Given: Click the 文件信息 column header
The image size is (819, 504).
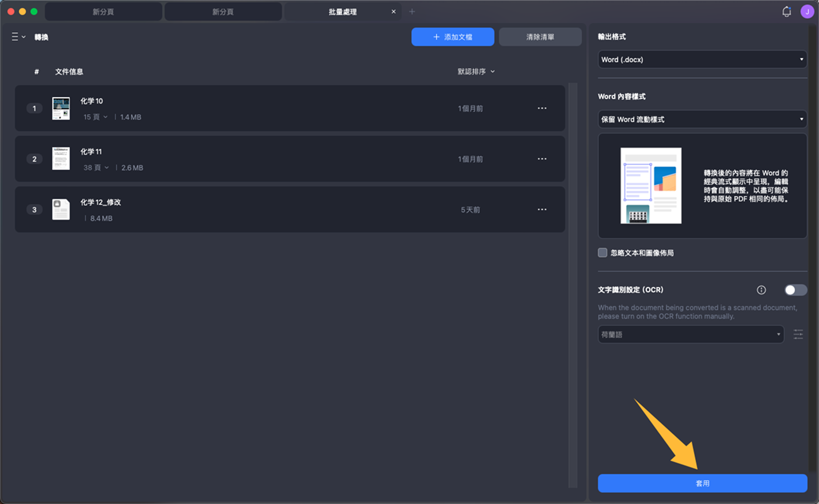Looking at the screenshot, I should (x=69, y=71).
